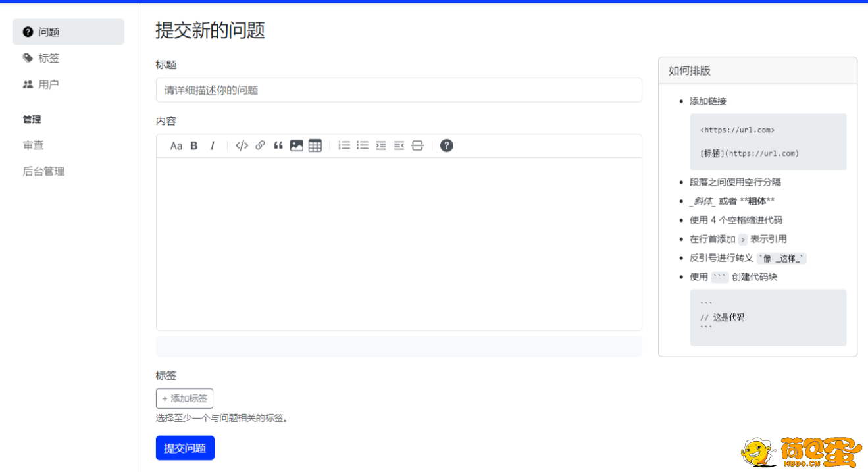Click the [标题](https://url.com) example text

(x=750, y=153)
